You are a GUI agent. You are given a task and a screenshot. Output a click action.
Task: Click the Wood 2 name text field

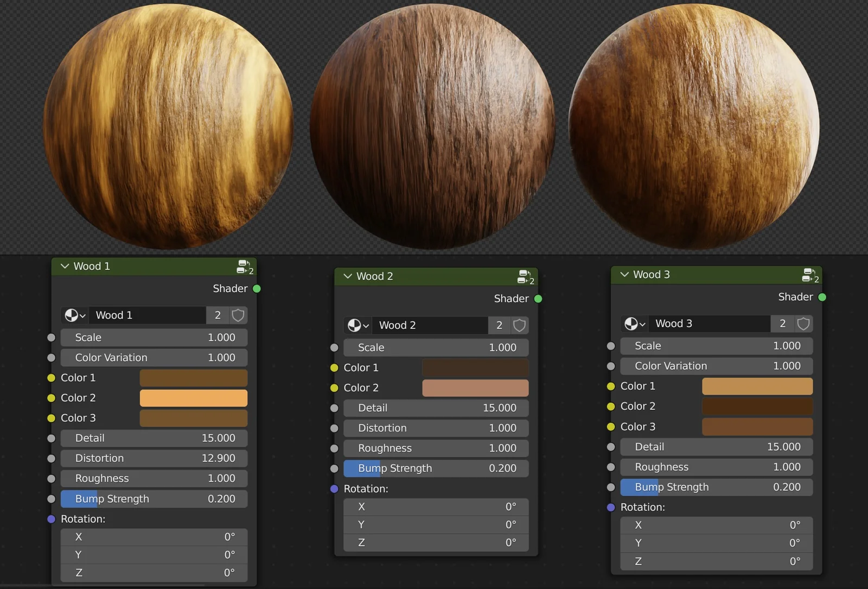point(429,325)
